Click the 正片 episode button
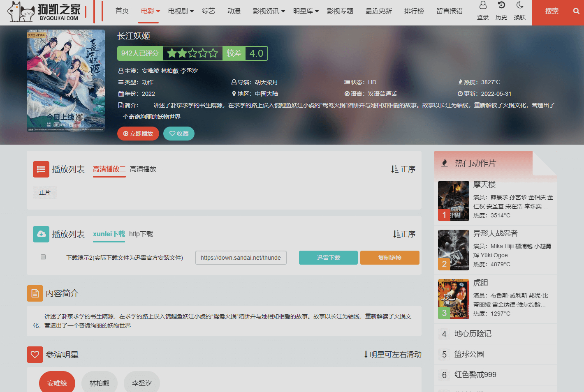Screen dimensions: 584x392 pyautogui.click(x=45, y=192)
